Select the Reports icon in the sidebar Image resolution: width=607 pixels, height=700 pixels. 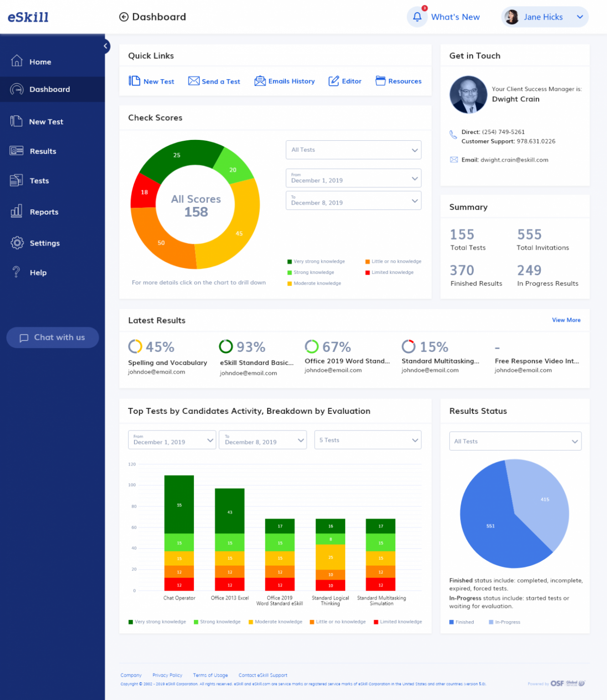[16, 211]
